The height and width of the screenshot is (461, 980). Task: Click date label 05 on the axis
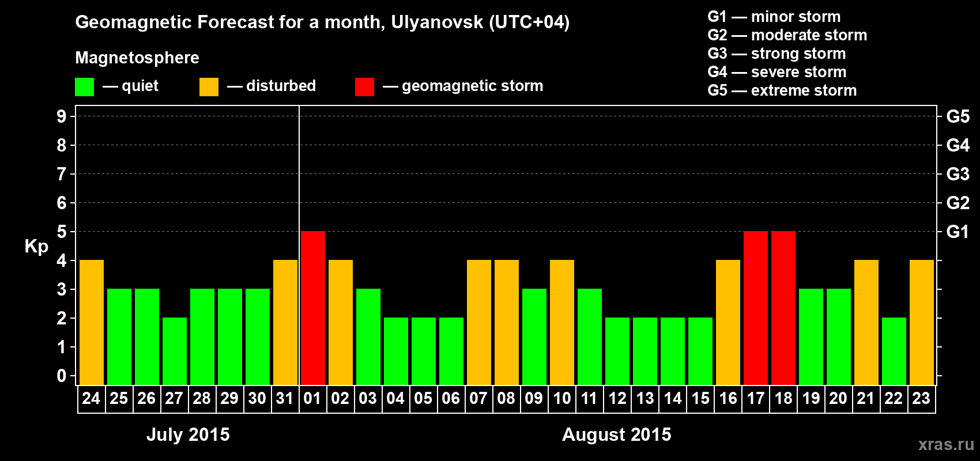point(423,398)
